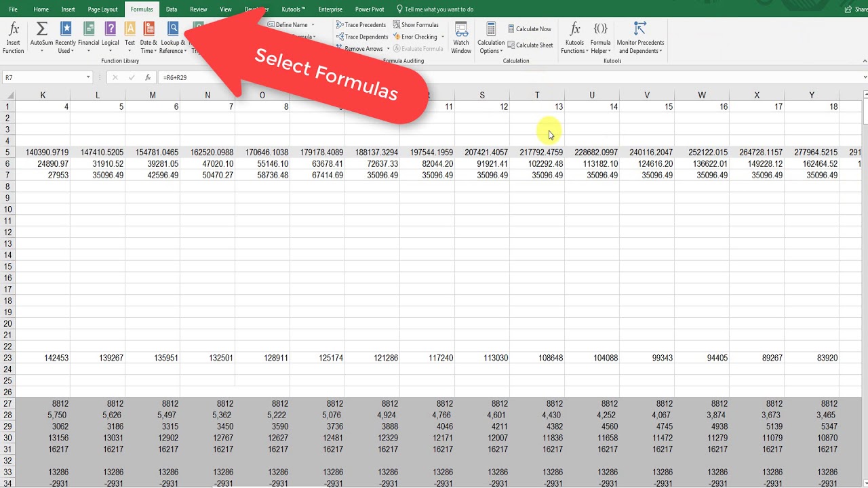868x488 pixels.
Task: Toggle Show Formulas
Action: coord(416,25)
